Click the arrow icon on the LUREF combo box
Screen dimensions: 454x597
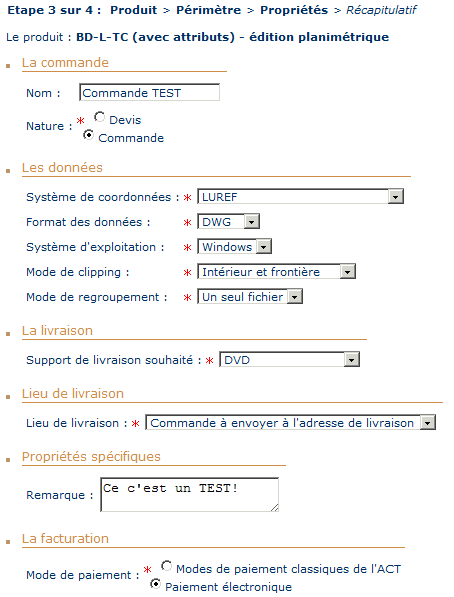pyautogui.click(x=396, y=197)
